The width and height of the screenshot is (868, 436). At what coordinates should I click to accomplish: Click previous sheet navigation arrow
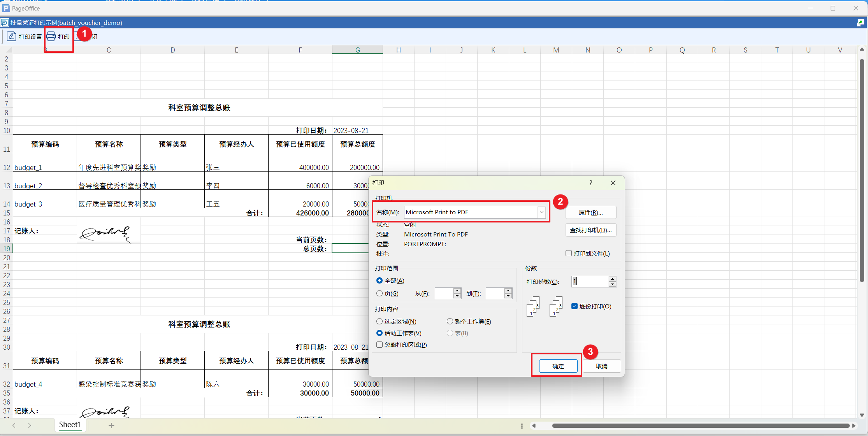point(14,425)
